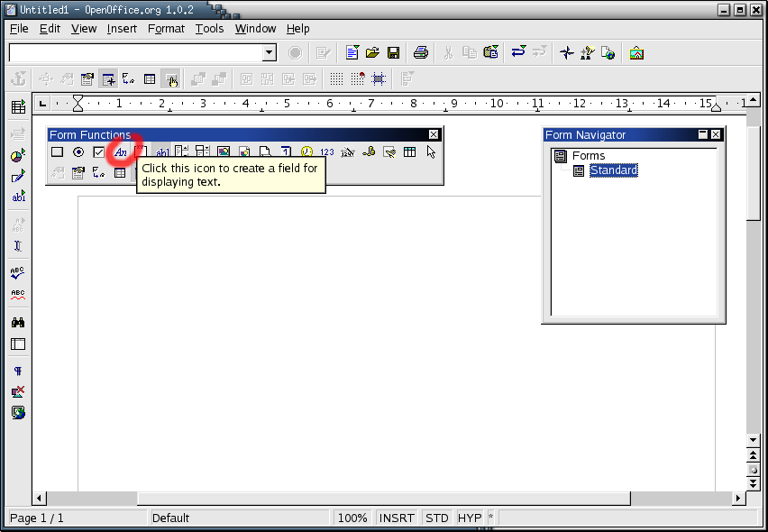Click the INSRT status bar field
Screen dimensions: 768x532
tap(397, 518)
